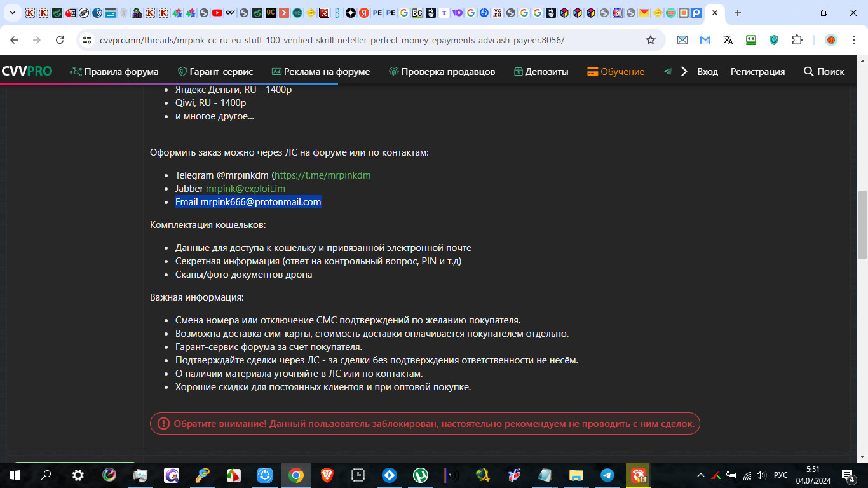868x488 pixels.
Task: Show hidden system tray icons
Action: 701,475
